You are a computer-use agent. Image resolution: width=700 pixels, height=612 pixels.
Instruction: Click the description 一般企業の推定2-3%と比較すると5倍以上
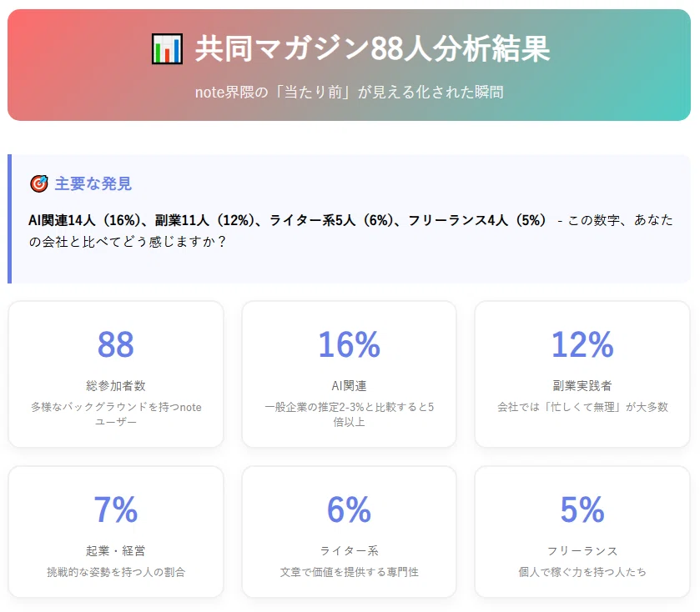349,414
